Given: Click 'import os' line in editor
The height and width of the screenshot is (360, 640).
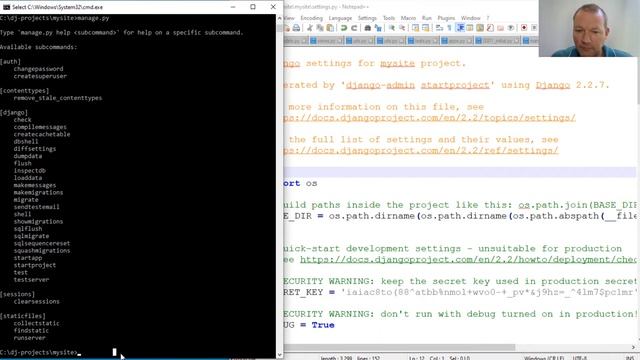Looking at the screenshot, I should pyautogui.click(x=300, y=183).
